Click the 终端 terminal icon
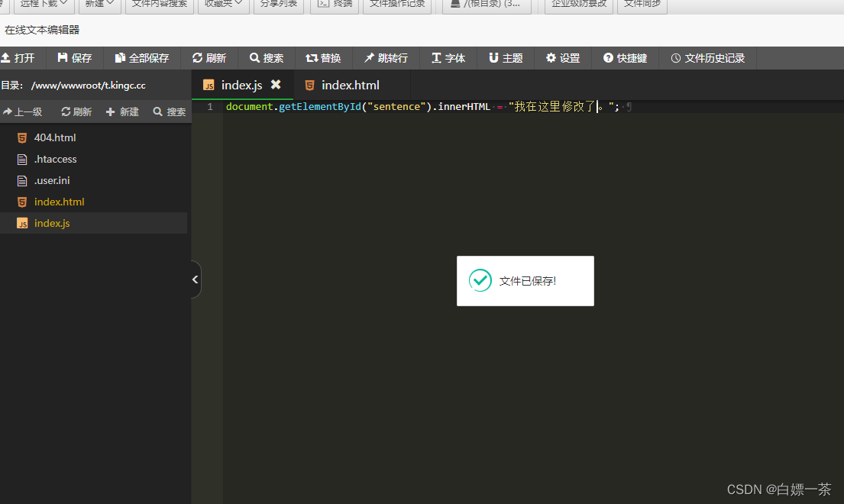 coord(334,6)
